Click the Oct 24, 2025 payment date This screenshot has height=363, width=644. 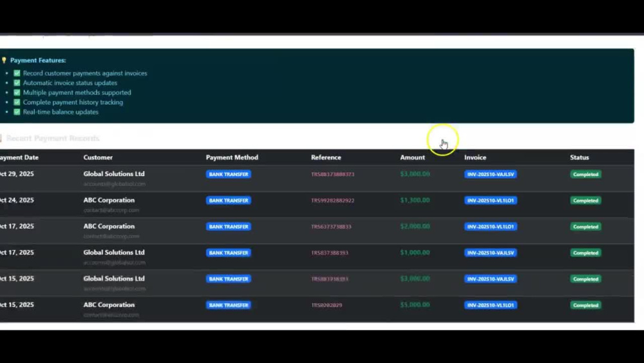pyautogui.click(x=17, y=201)
